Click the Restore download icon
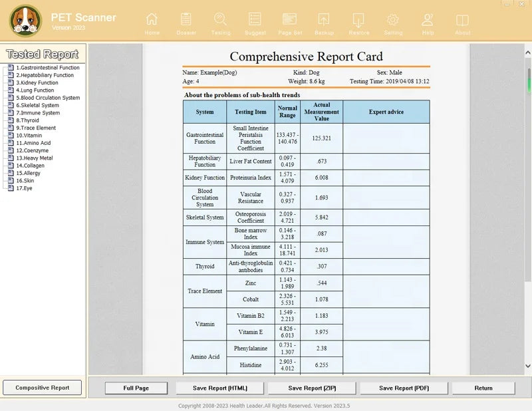Image resolution: width=532 pixels, height=411 pixels. click(358, 20)
